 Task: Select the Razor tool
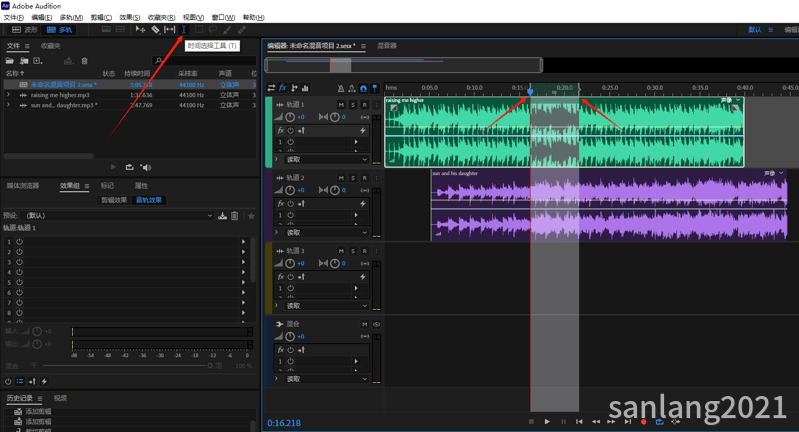click(x=155, y=30)
